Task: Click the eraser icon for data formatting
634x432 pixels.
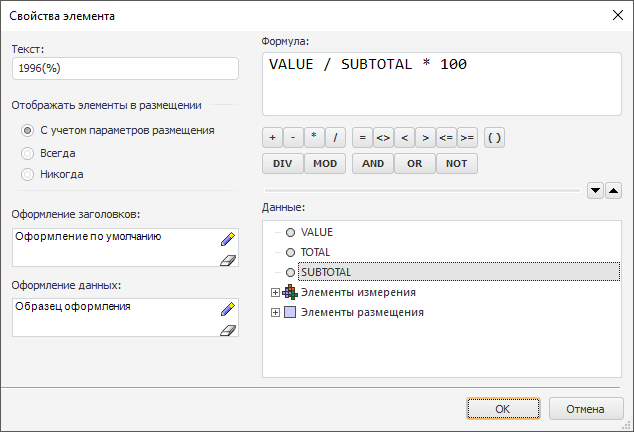Action: click(x=227, y=330)
